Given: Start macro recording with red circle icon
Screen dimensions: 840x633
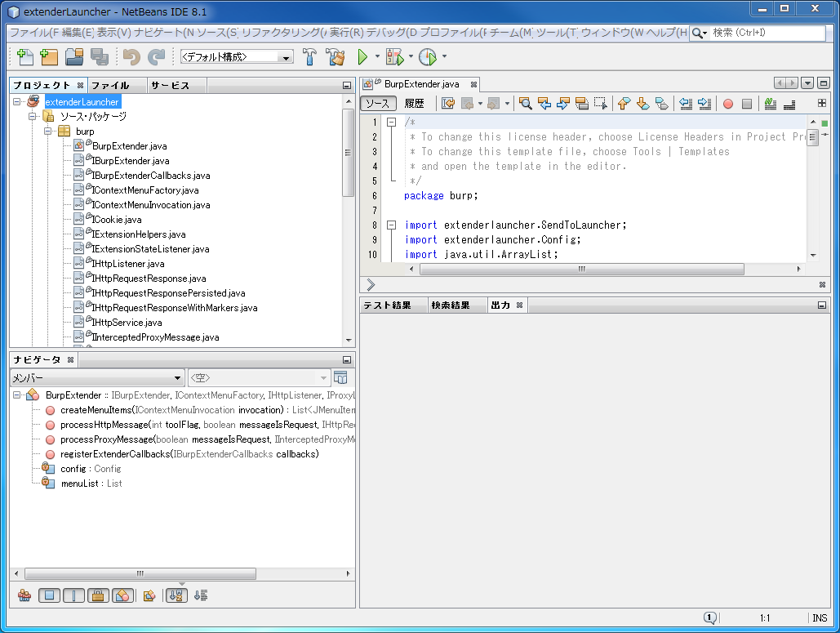Looking at the screenshot, I should (727, 104).
